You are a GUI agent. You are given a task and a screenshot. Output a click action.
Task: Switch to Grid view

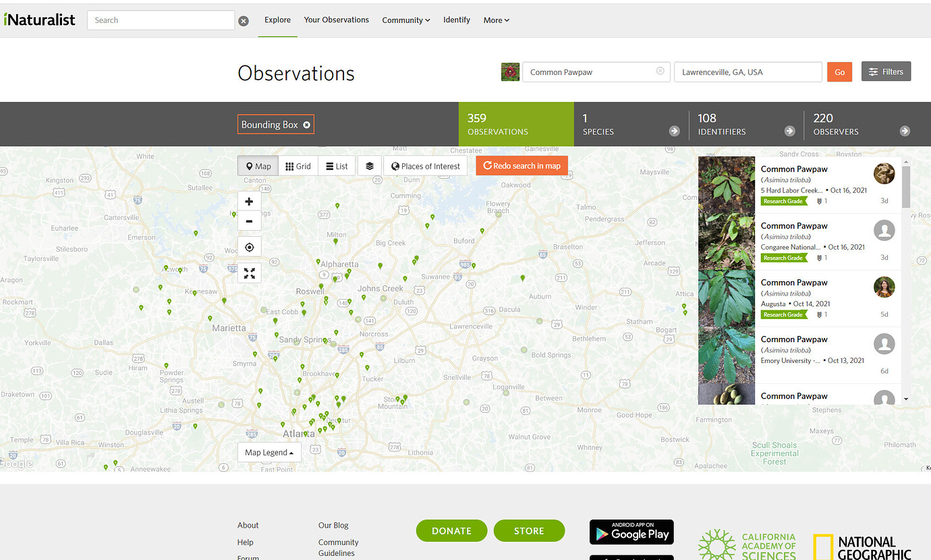click(x=298, y=166)
